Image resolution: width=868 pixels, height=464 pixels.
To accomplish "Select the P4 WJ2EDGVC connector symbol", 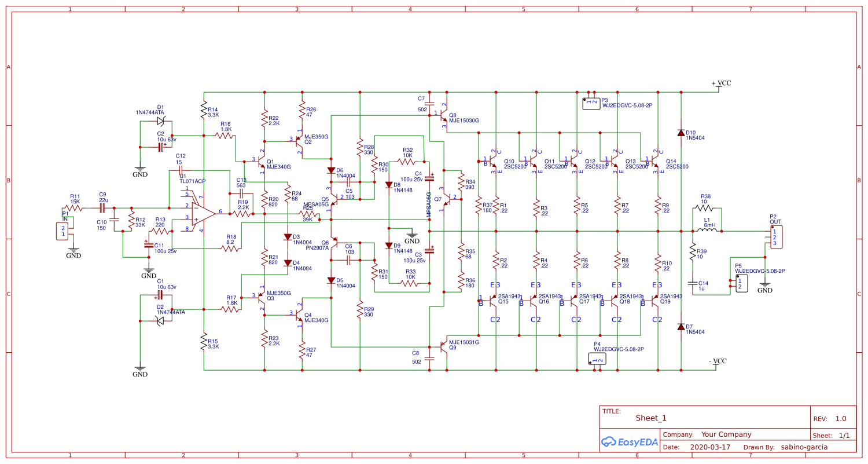I will point(598,360).
